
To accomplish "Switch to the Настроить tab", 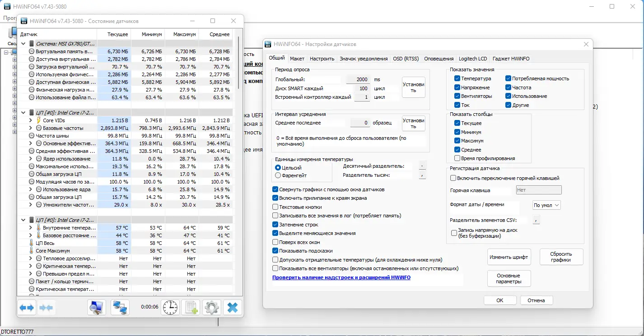I will [322, 59].
